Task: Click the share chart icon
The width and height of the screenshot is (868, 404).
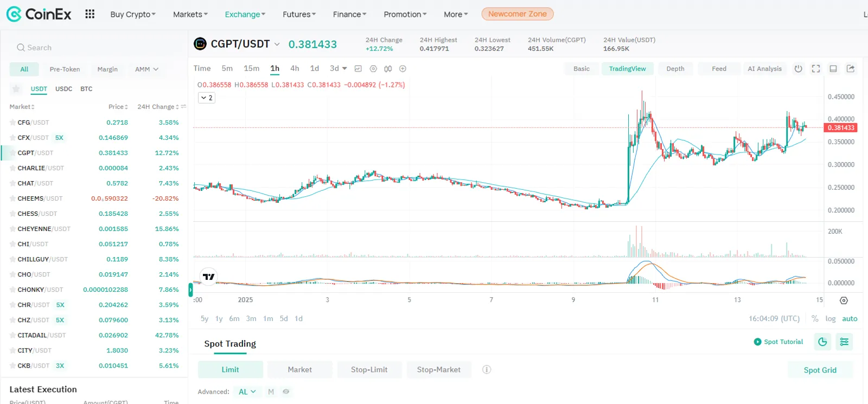Action: pos(851,69)
